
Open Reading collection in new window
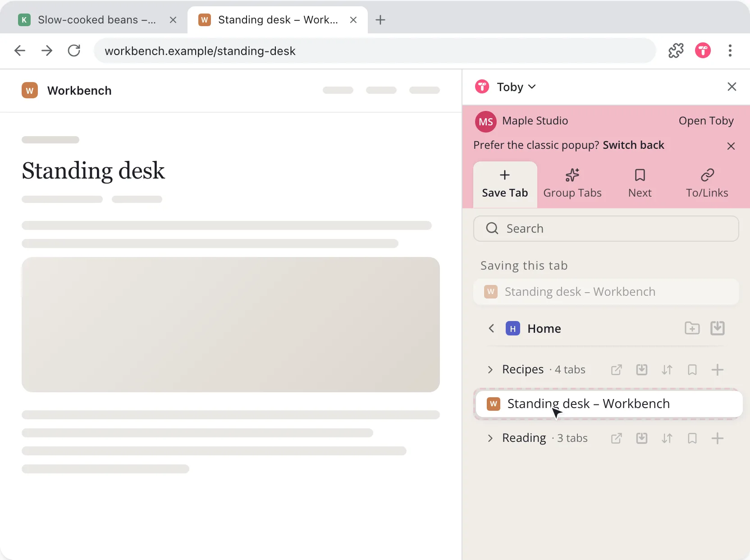(616, 438)
